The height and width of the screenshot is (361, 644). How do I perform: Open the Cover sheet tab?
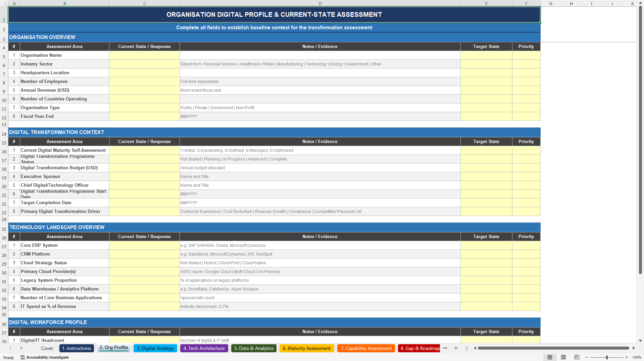tap(47, 348)
